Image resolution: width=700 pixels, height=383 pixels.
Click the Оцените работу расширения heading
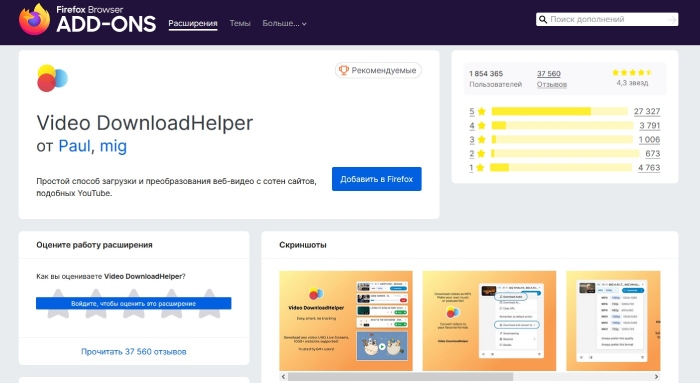(94, 245)
